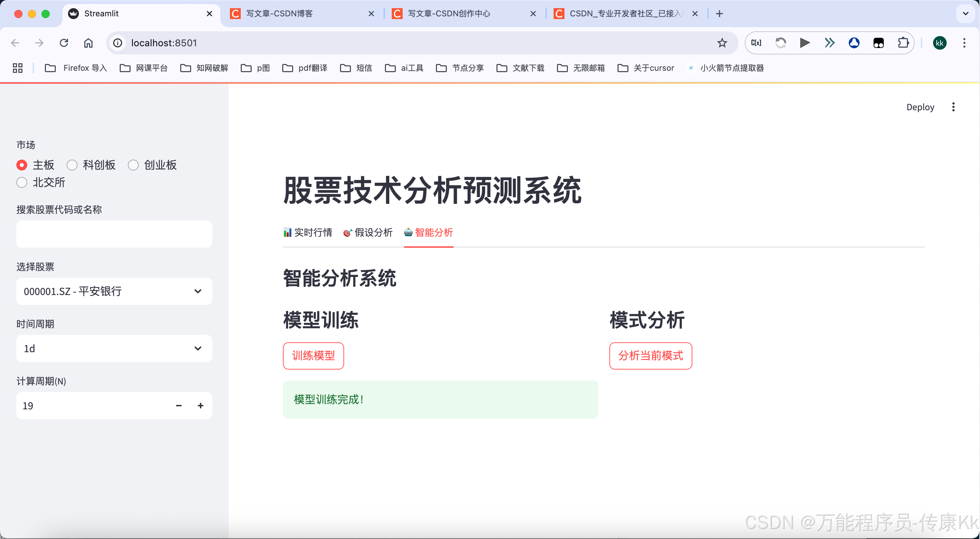Click the blue circle extension icon
The height and width of the screenshot is (539, 980).
(854, 43)
